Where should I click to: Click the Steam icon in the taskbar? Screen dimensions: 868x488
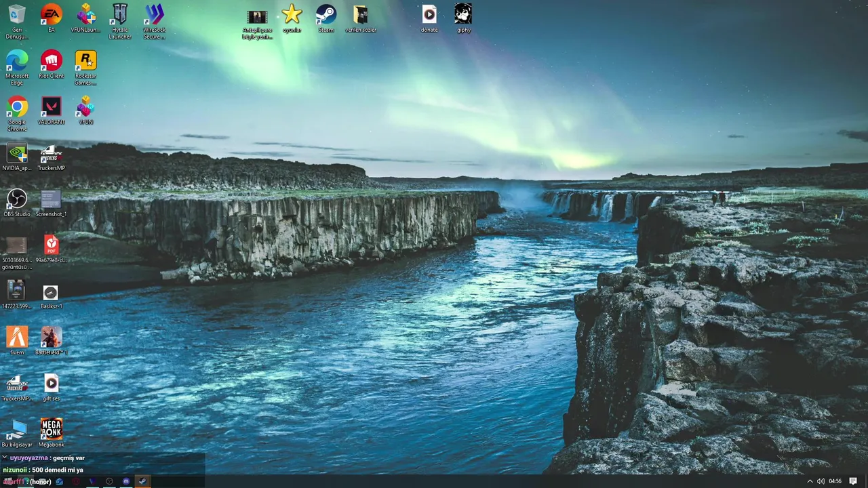pyautogui.click(x=142, y=481)
